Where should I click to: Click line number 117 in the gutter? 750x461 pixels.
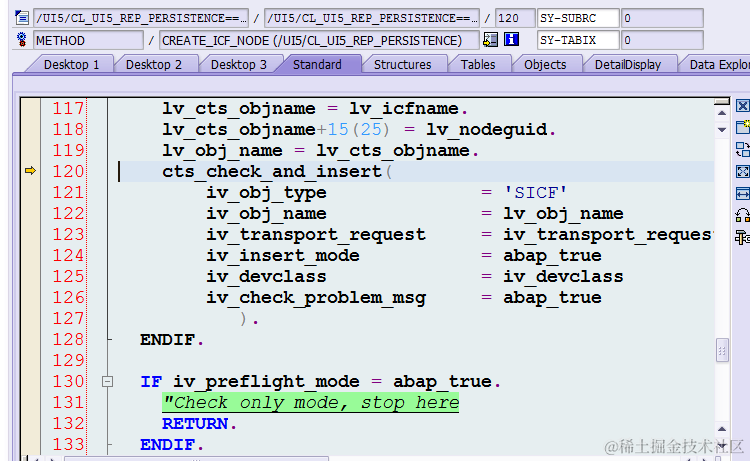(68, 108)
